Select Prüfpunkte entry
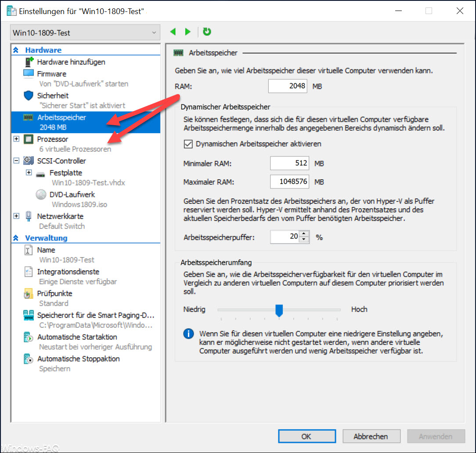The image size is (476, 453). [54, 294]
